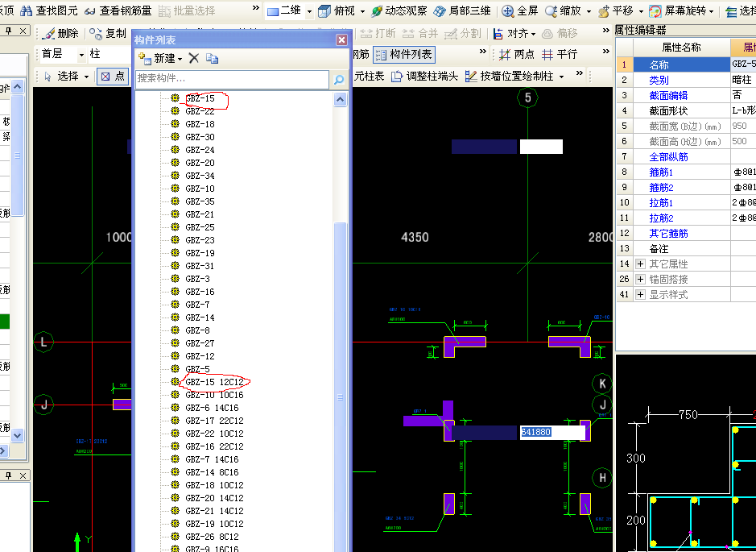Click the left panel scroll-down arrow
Image resolution: width=756 pixels, height=552 pixels.
[18, 435]
